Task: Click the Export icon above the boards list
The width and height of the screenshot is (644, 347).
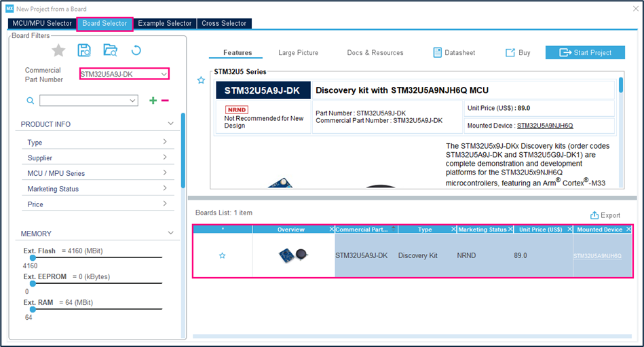Action: [594, 215]
